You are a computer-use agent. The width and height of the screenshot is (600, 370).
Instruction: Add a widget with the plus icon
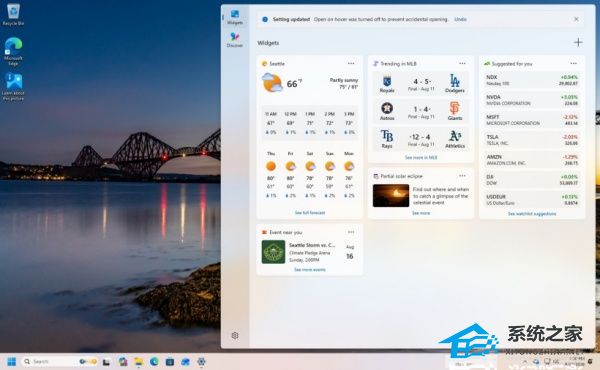click(x=578, y=42)
